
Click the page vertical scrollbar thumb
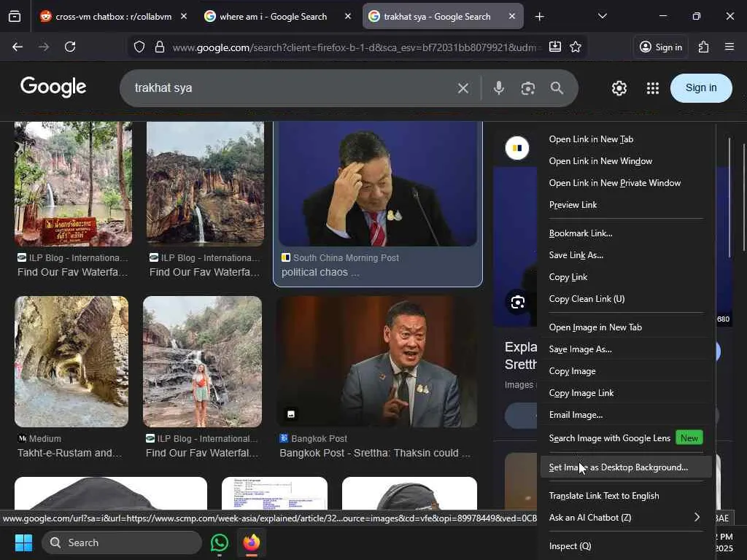point(744,198)
